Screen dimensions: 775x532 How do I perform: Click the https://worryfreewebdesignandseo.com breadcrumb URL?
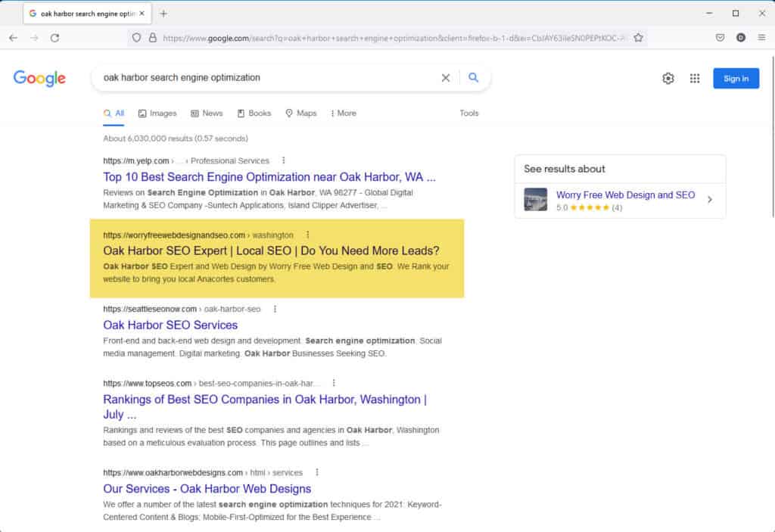click(x=174, y=235)
